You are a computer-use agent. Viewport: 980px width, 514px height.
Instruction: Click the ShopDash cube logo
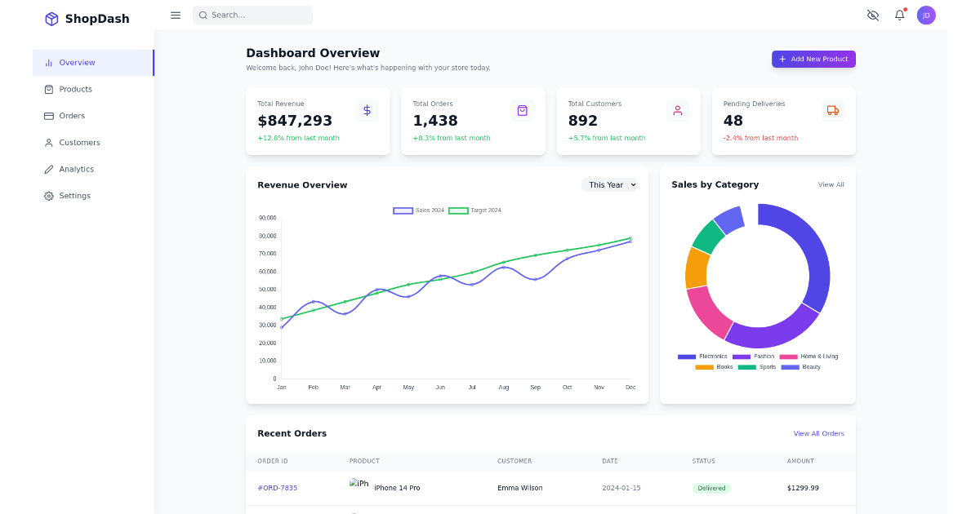tap(51, 18)
